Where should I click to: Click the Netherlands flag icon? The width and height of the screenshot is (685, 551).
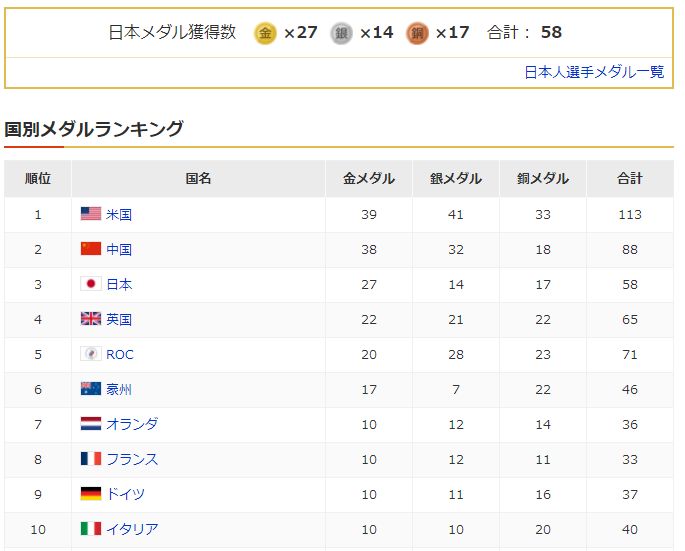(91, 423)
